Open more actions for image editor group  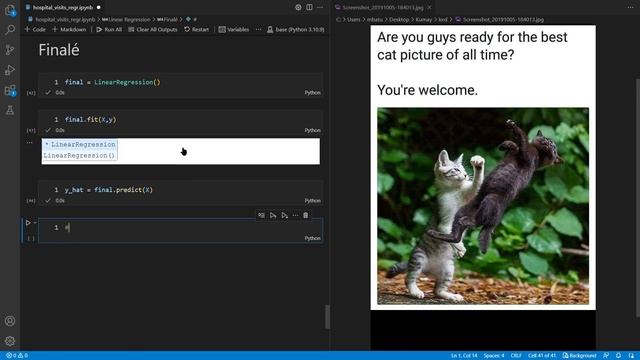[x=631, y=7]
